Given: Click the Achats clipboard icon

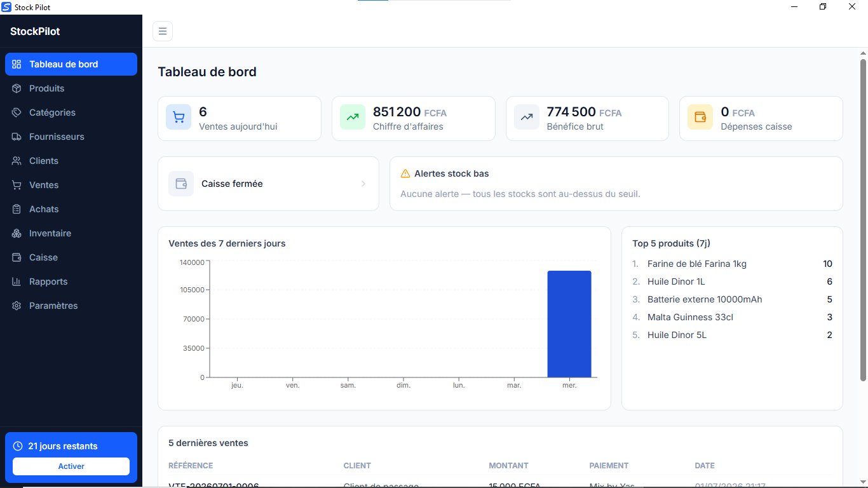Looking at the screenshot, I should click(17, 209).
